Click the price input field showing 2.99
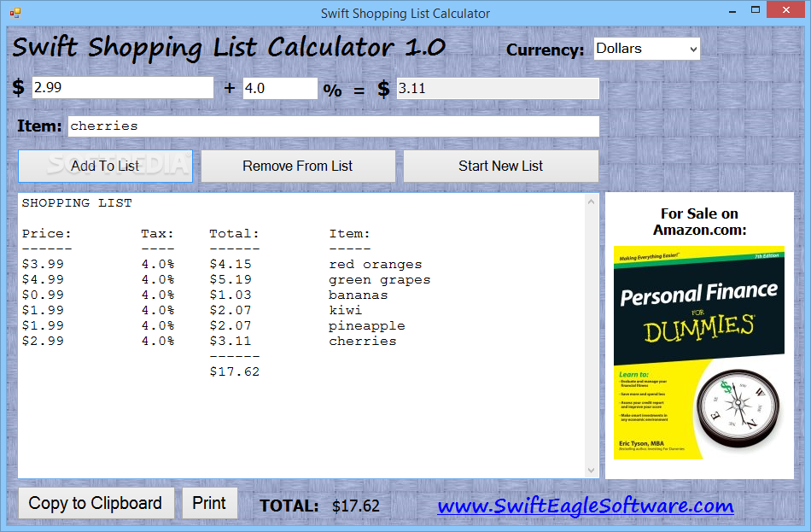Screen dimensions: 811x532 click(123, 87)
